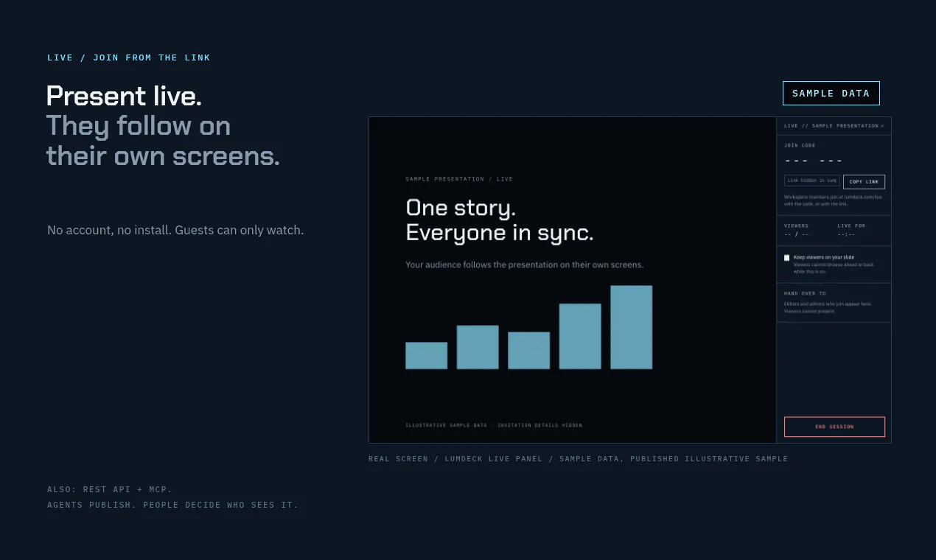The height and width of the screenshot is (560, 936).
Task: Click the shortest first bar in chart
Action: tap(427, 355)
